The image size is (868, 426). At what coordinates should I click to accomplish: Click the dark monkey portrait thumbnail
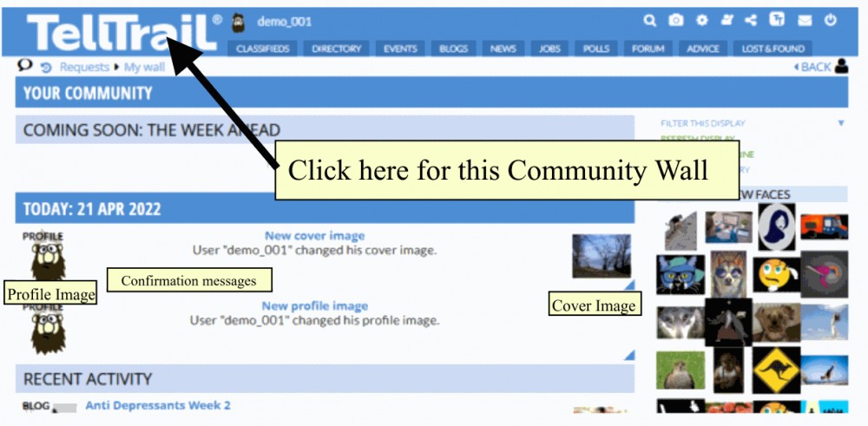728,370
